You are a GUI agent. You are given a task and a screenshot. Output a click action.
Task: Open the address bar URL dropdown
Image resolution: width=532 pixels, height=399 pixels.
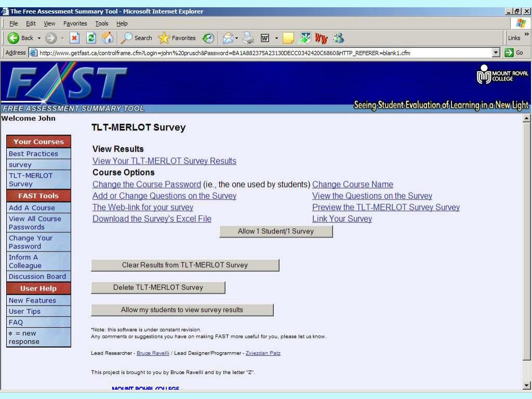[496, 52]
